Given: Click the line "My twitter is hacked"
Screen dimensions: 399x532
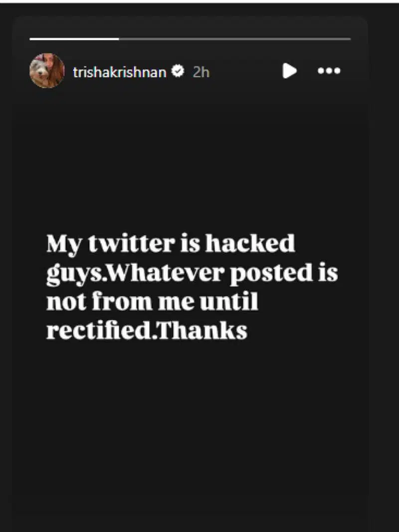Looking at the screenshot, I should [171, 245].
